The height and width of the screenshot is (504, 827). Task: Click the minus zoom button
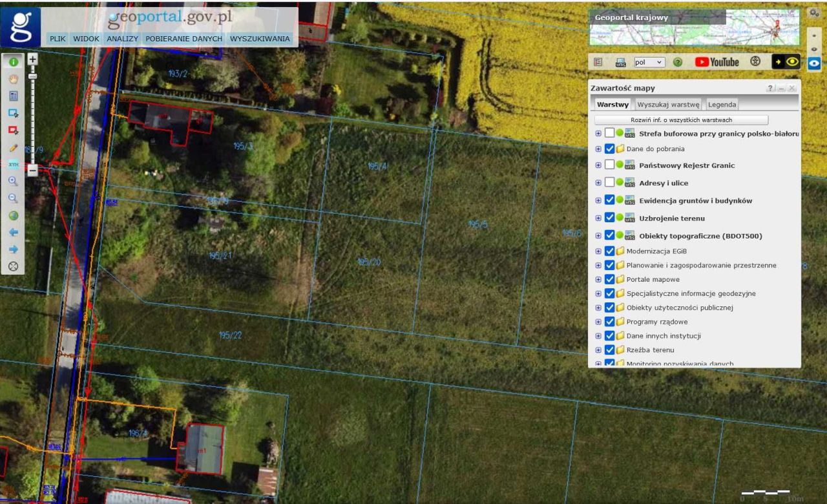tap(33, 171)
